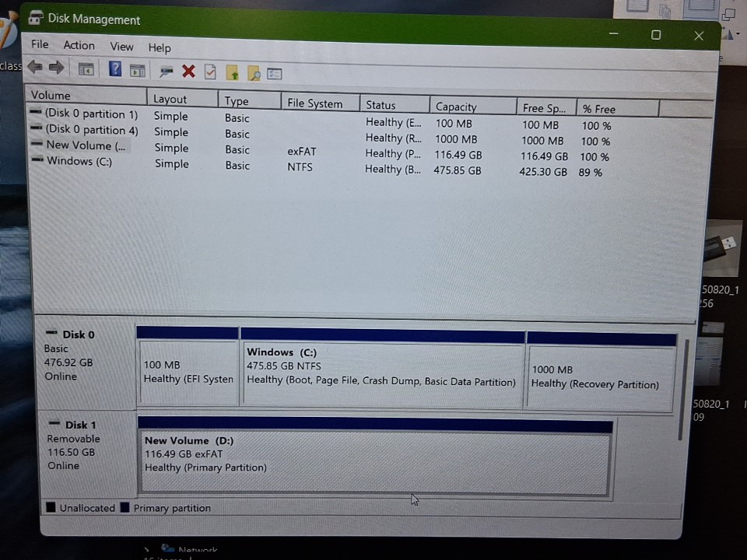This screenshot has width=747, height=560.
Task: Open the View menu
Action: [122, 47]
